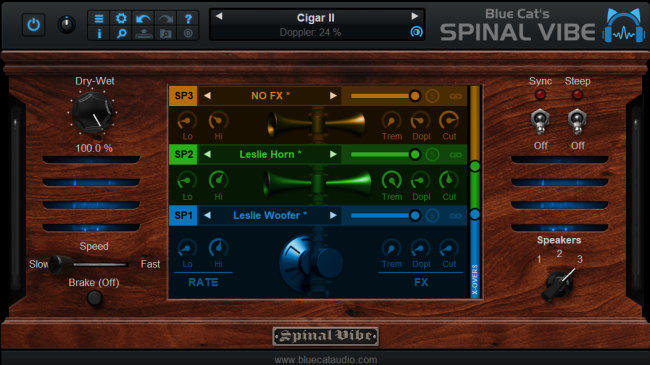
Task: Flip the Steep toggle switch
Action: tap(577, 122)
